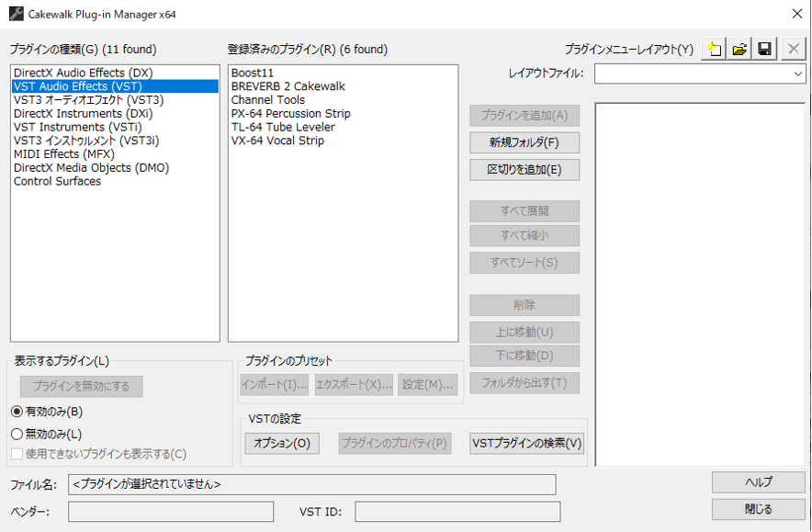This screenshot has height=532, width=812.
Task: Click the インポート(I)... preset button
Action: (x=275, y=384)
